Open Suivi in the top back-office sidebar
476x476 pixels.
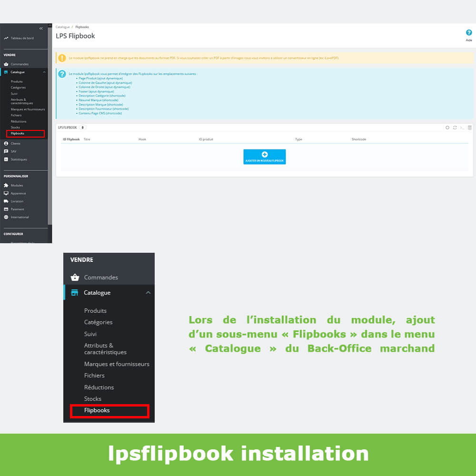point(14,93)
